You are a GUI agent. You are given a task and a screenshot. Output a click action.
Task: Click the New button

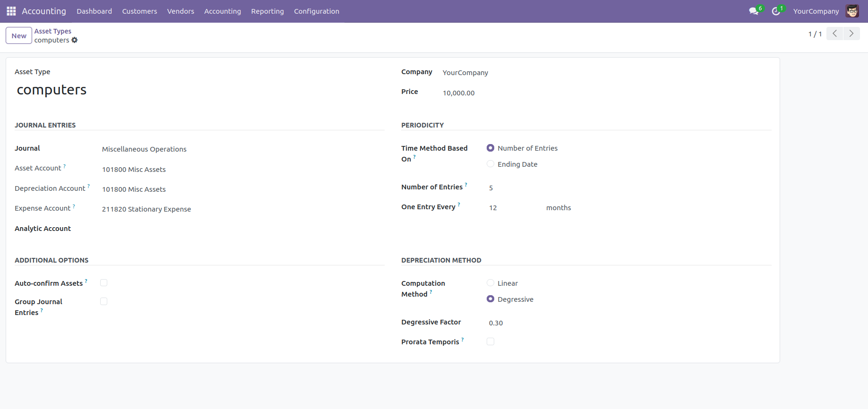pyautogui.click(x=19, y=35)
